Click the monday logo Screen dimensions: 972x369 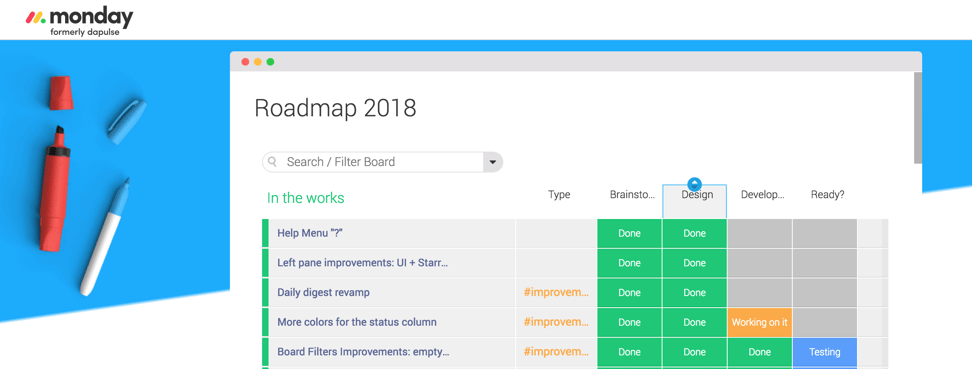tap(79, 20)
